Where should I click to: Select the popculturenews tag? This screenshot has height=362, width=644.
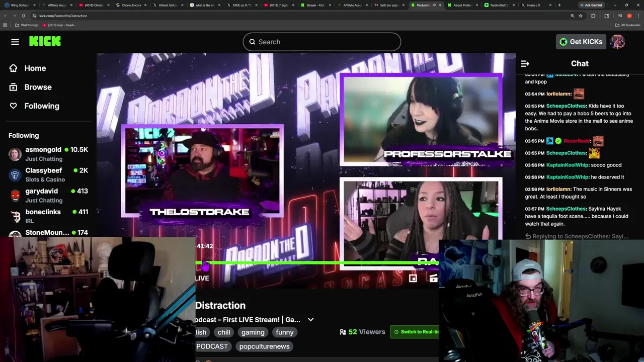pyautogui.click(x=264, y=346)
